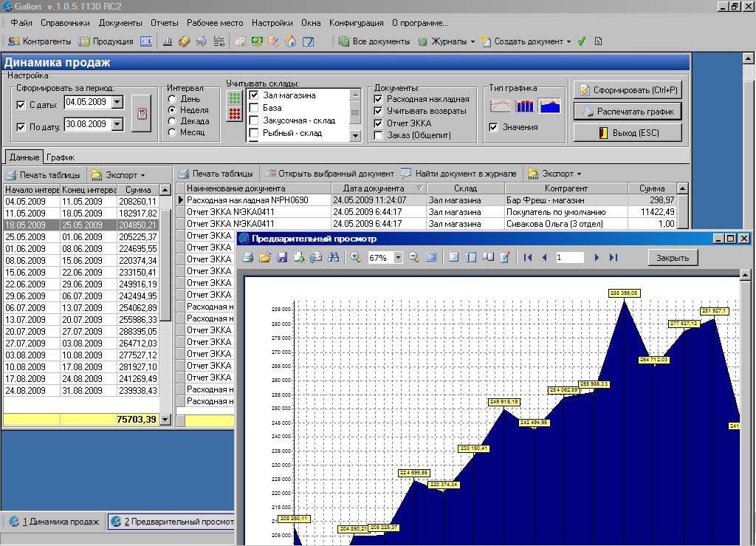The height and width of the screenshot is (546, 756).
Task: Open the Файл menu
Action: [21, 23]
